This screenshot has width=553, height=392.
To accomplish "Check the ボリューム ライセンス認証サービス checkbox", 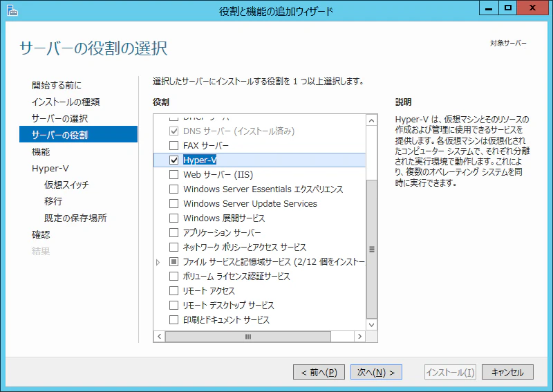I will point(174,276).
